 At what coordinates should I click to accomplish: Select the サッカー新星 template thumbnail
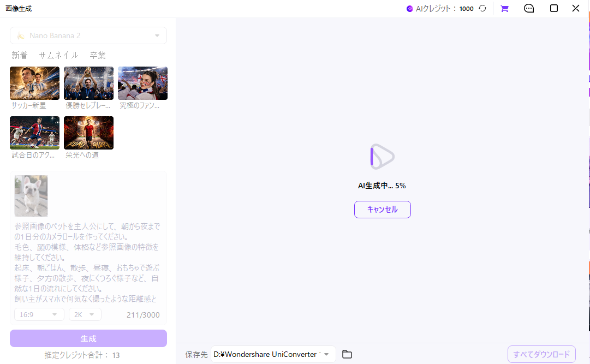point(34,83)
